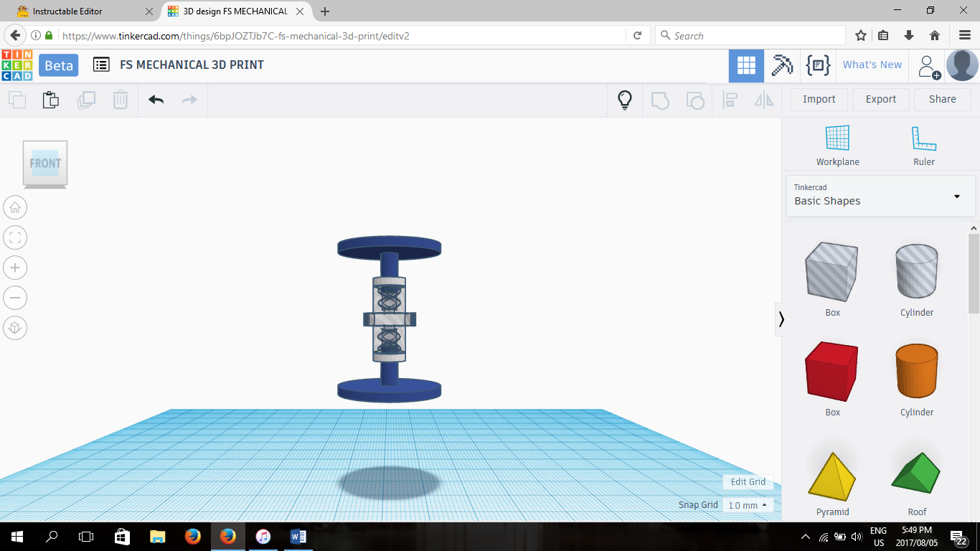Viewport: 980px width, 551px height.
Task: Collapse the shapes panel chevron
Action: (781, 319)
